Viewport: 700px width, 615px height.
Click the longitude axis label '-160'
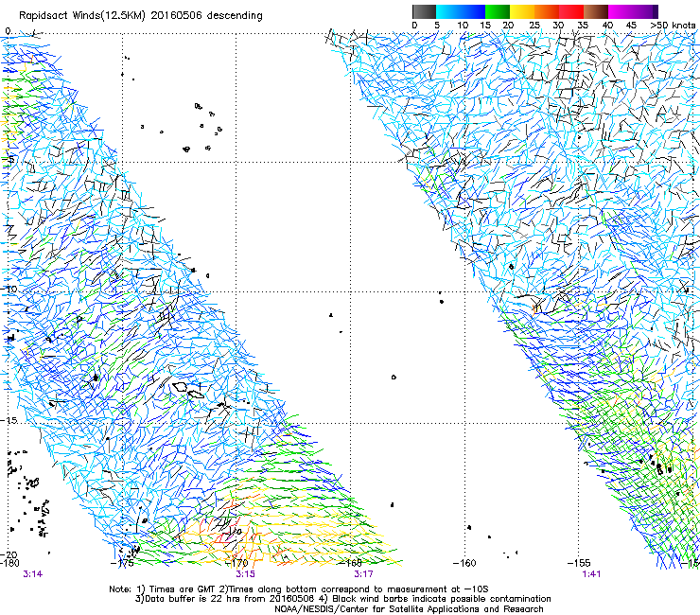(x=464, y=563)
